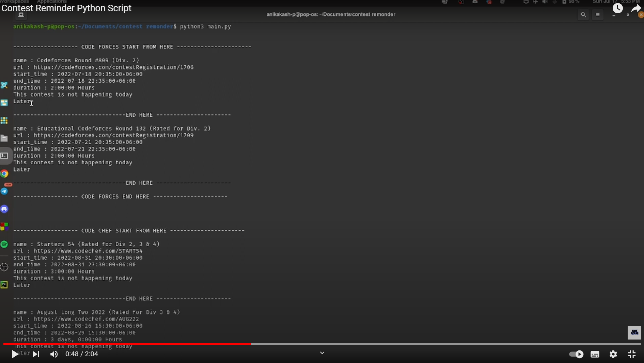
Task: Open Applications in the top bar
Action: (x=52, y=2)
